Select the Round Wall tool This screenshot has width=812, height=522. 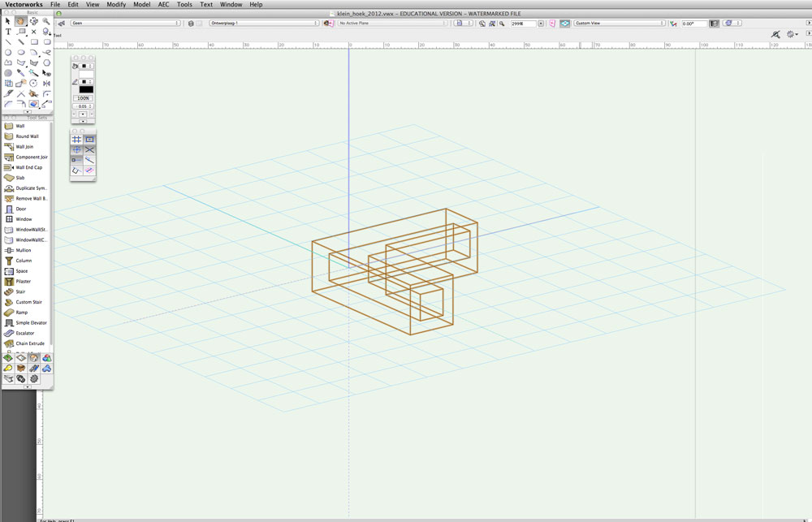pyautogui.click(x=26, y=136)
